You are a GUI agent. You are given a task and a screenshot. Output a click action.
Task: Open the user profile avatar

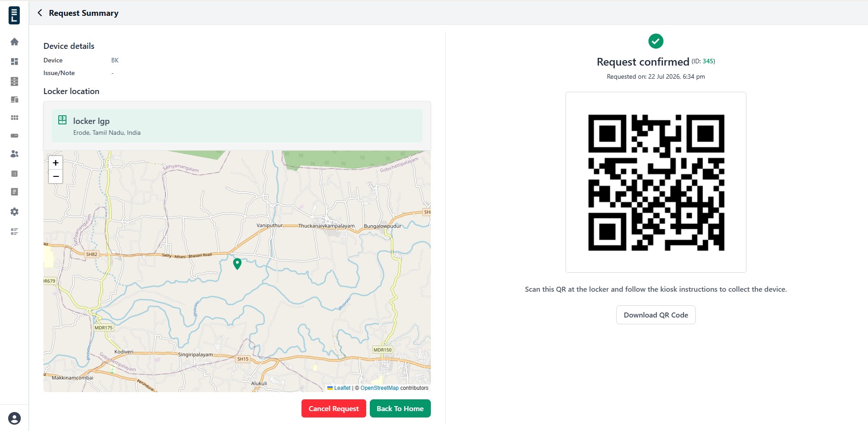pyautogui.click(x=14, y=418)
